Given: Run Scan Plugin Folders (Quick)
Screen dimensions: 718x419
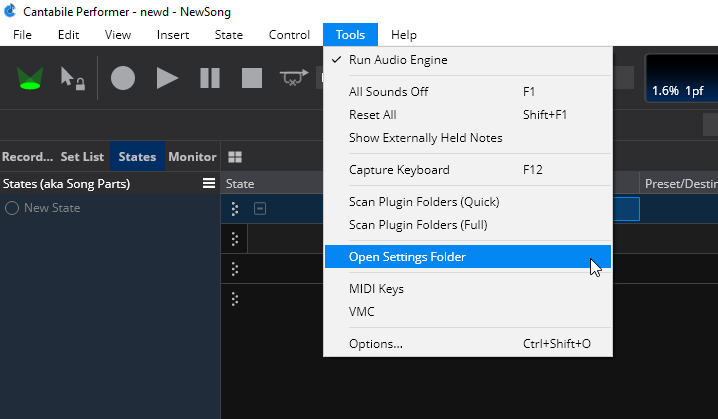Looking at the screenshot, I should coord(468,202).
